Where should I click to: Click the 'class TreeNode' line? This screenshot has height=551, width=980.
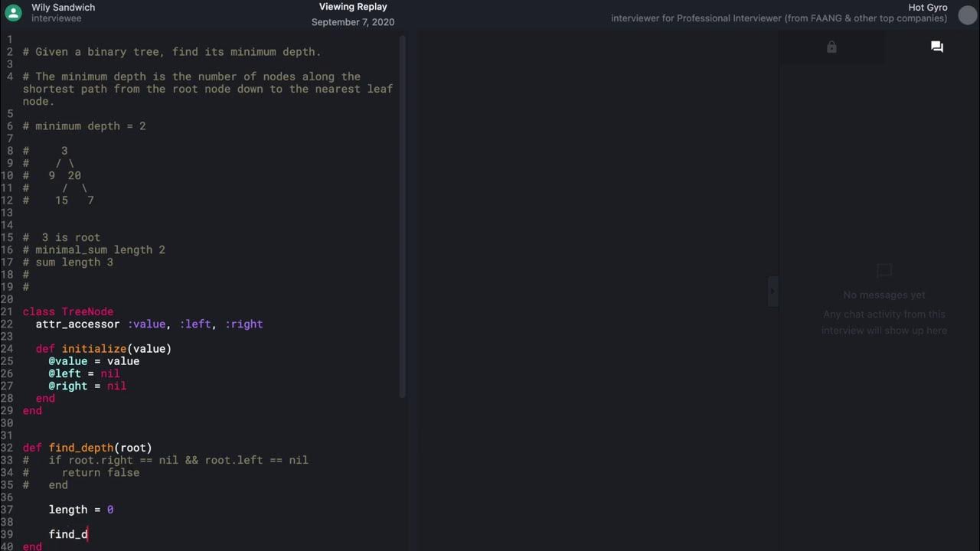point(68,311)
